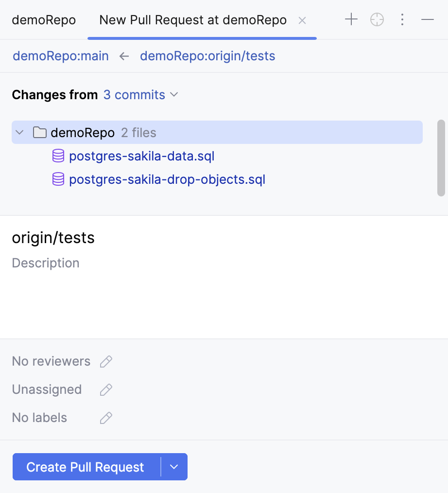Click the database icon beside postgres-sakila-drop-objects.sql
The image size is (448, 493).
(x=58, y=179)
